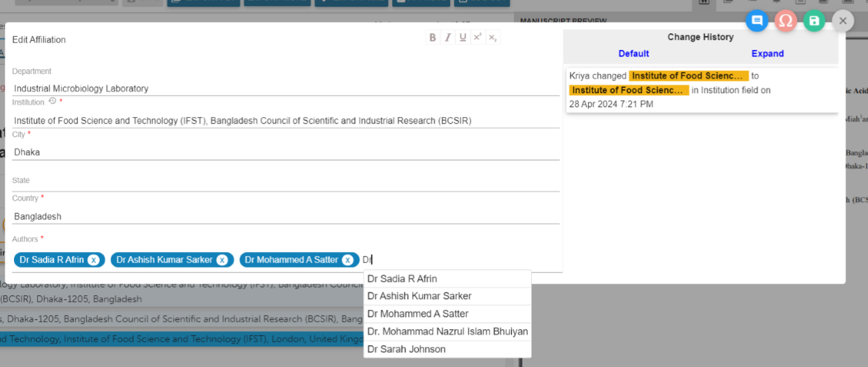
Task: Choose Dr Sarah Johnson from suggestions
Action: pos(447,349)
